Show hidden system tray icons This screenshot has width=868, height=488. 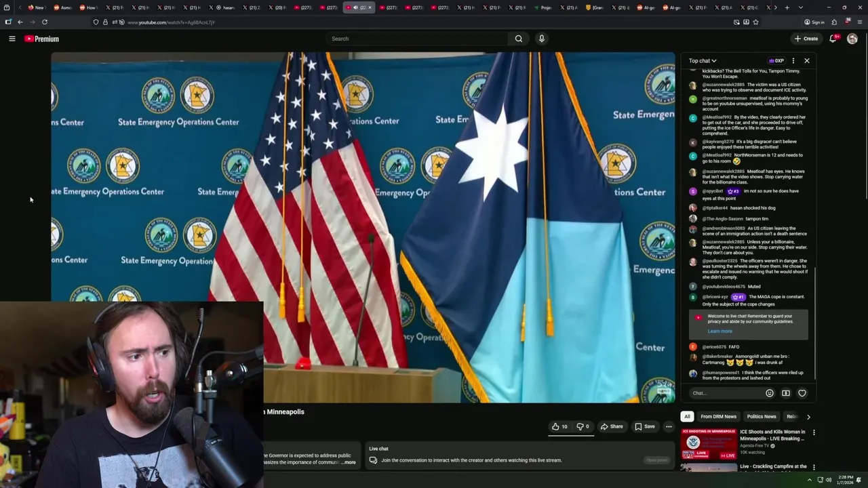point(809,480)
